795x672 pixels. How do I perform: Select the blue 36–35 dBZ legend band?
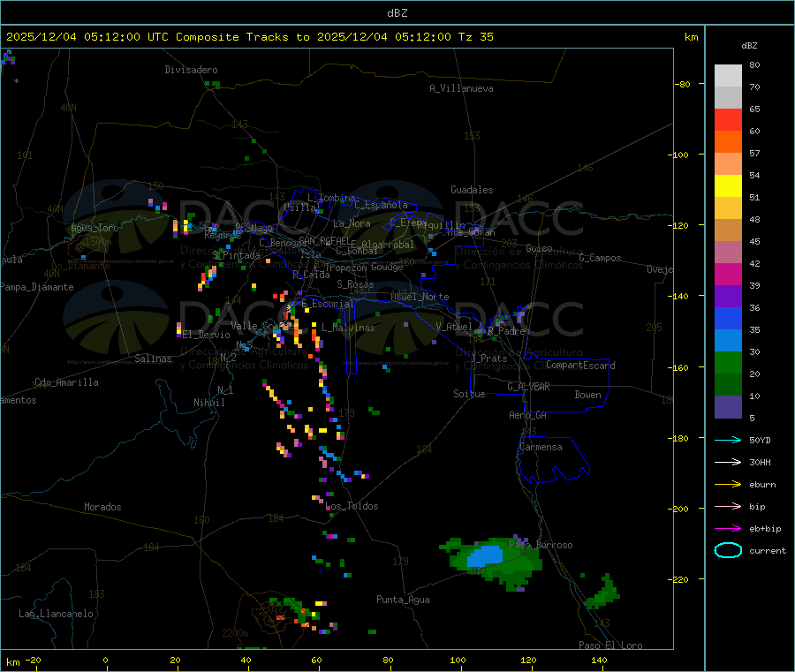728,318
